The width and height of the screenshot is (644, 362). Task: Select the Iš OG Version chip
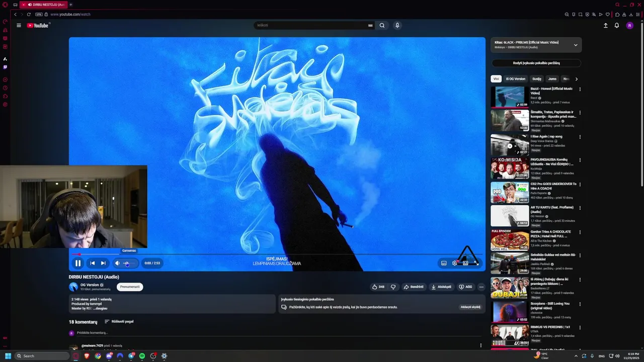[516, 78]
